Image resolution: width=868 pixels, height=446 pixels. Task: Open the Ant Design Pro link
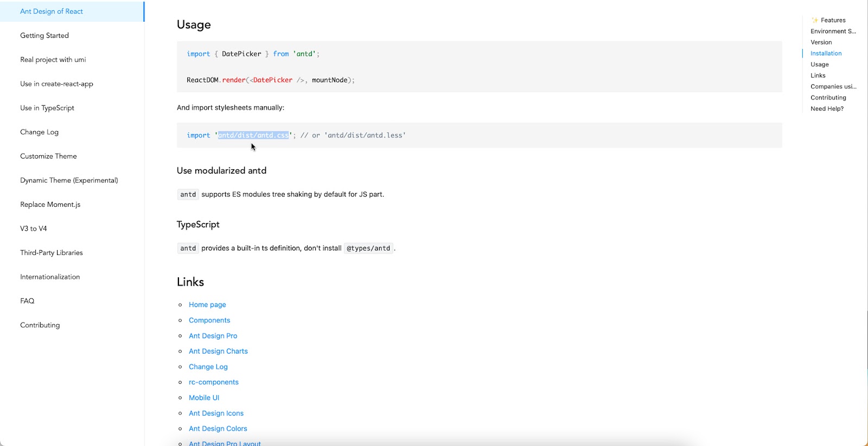pyautogui.click(x=213, y=336)
